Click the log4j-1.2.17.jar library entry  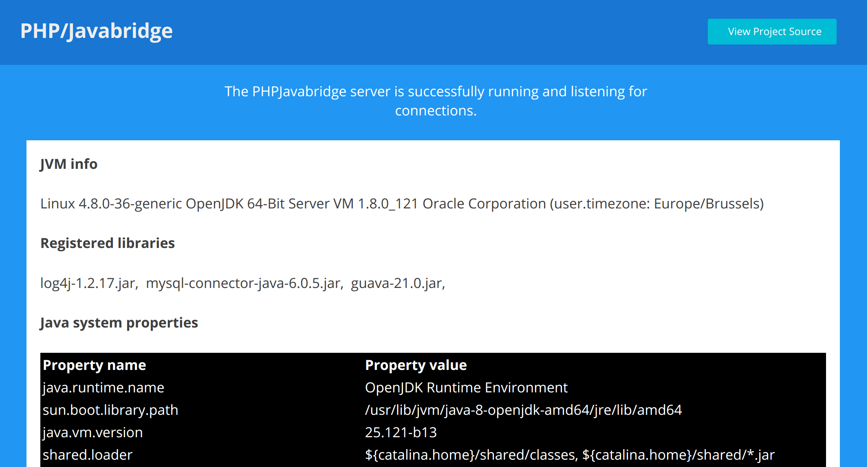point(89,283)
